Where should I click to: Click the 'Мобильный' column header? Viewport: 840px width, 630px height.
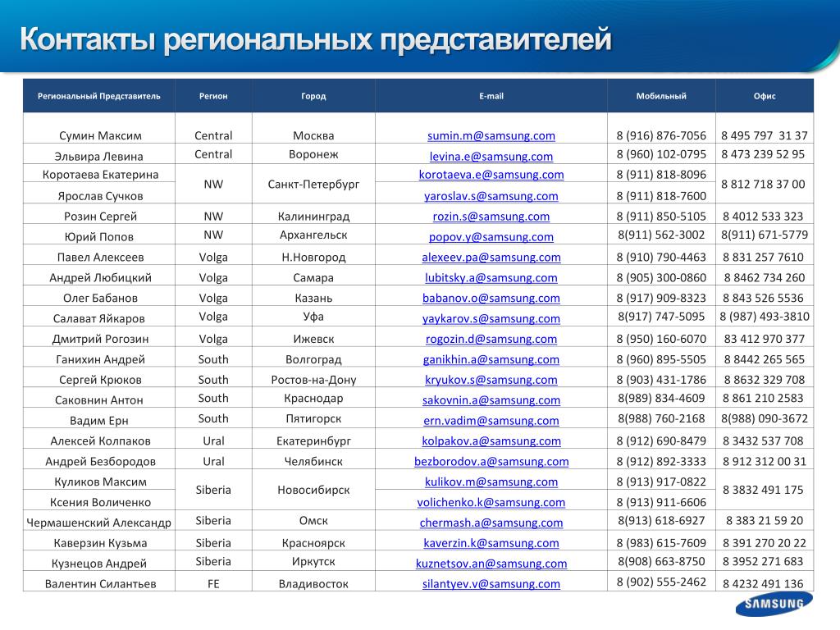point(661,96)
